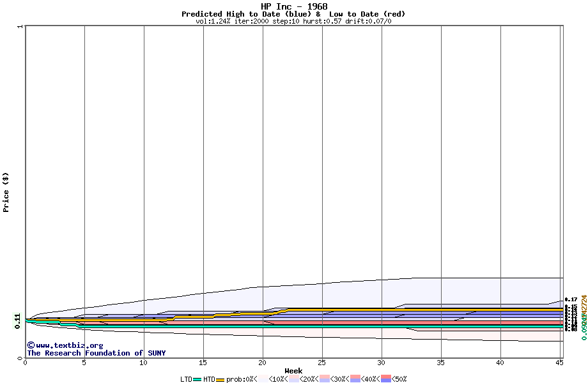Click the highlighted '0.11' y-axis value
The image size is (588, 383).
click(x=17, y=321)
